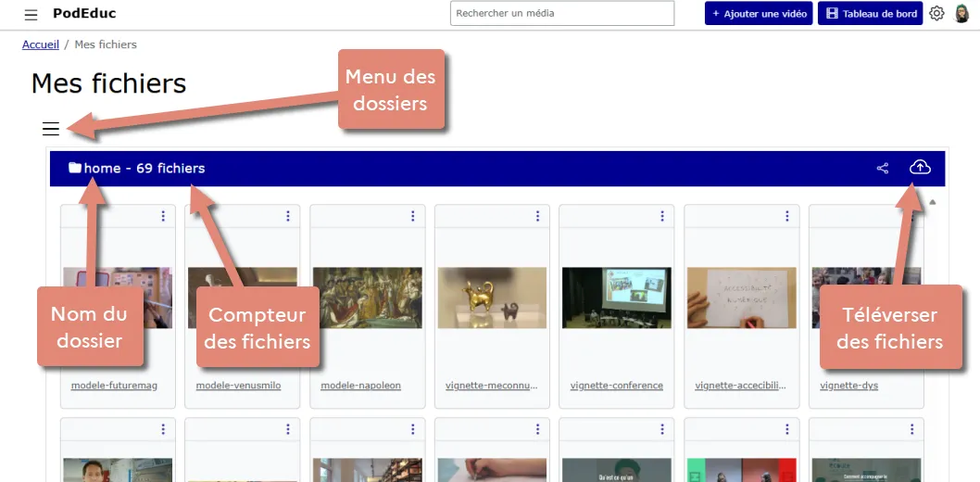The image size is (980, 482).
Task: Click the Accessibilité numérique whiteboard thumbnail
Action: (742, 298)
